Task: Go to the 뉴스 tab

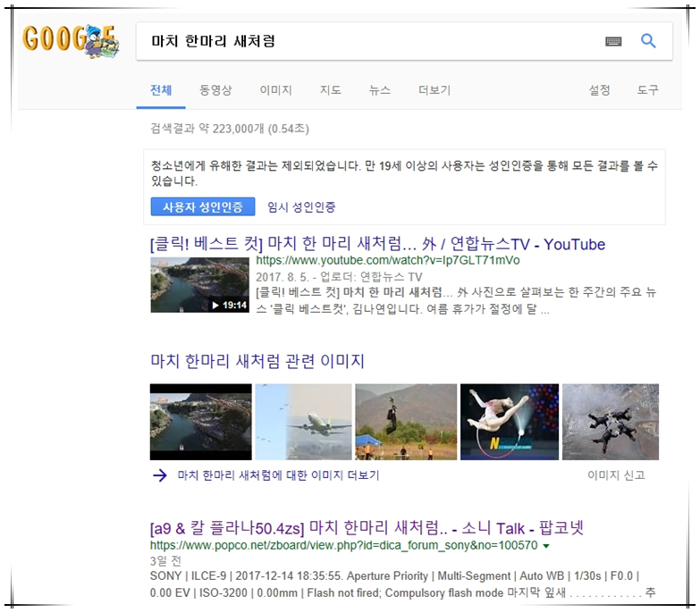Action: click(x=379, y=90)
